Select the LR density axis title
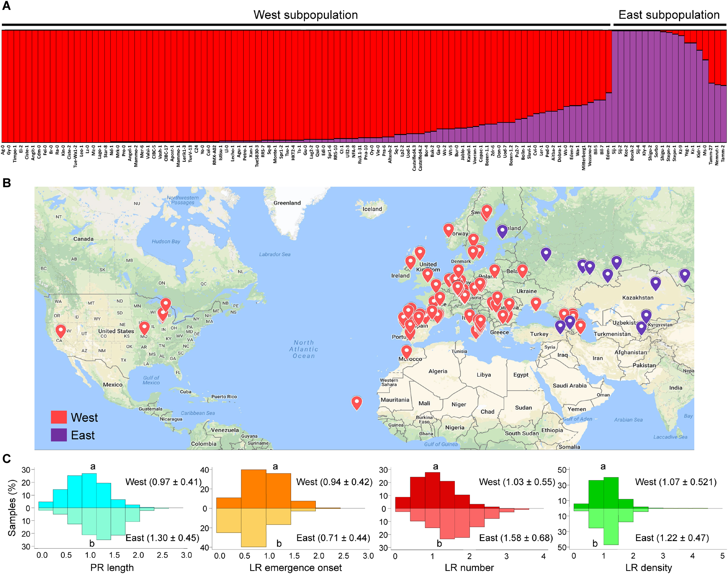This screenshot has height=574, width=728. point(648,567)
